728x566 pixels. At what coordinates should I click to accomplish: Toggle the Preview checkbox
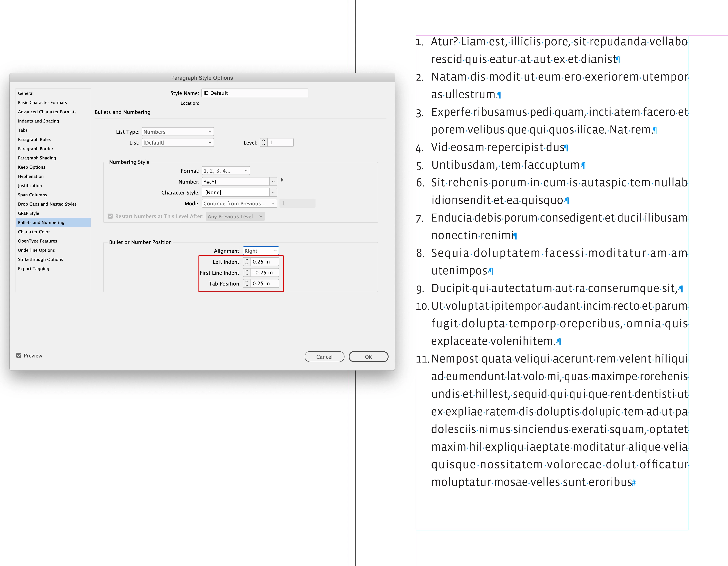pos(19,356)
